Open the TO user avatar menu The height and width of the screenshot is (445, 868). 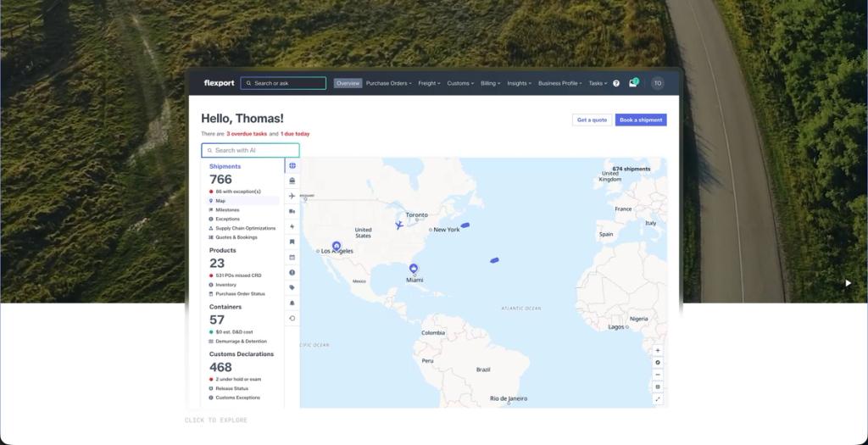tap(658, 84)
